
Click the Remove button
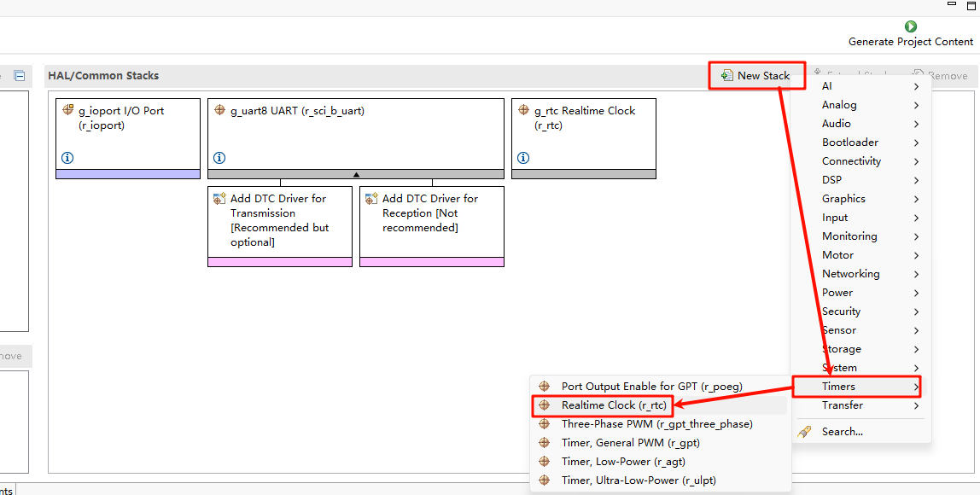[x=940, y=76]
